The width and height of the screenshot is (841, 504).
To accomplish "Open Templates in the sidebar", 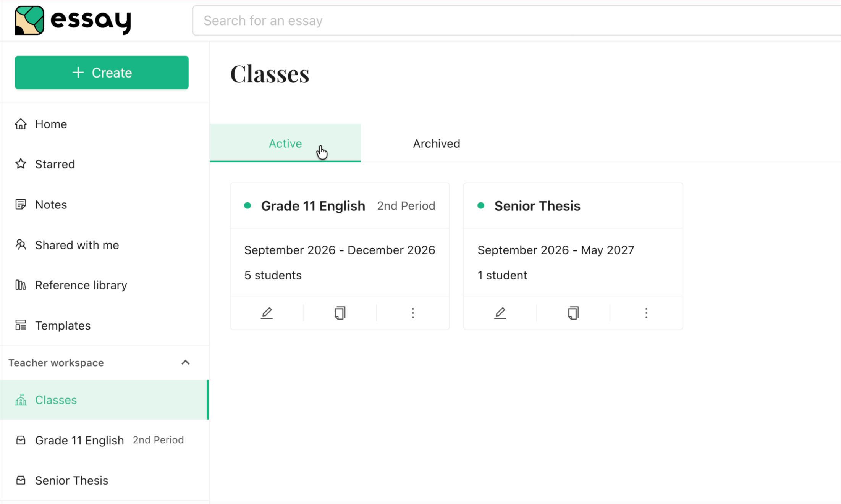I will click(104, 325).
